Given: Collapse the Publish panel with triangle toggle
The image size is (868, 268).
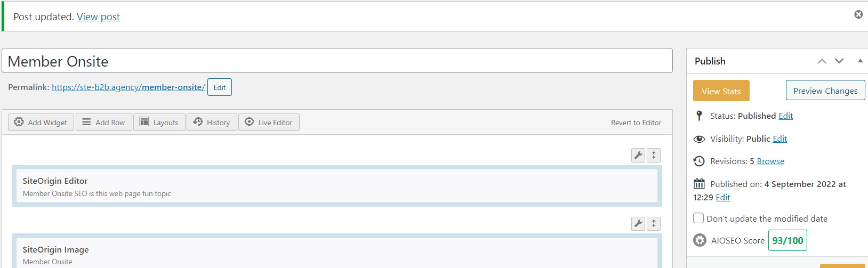Looking at the screenshot, I should (860, 61).
